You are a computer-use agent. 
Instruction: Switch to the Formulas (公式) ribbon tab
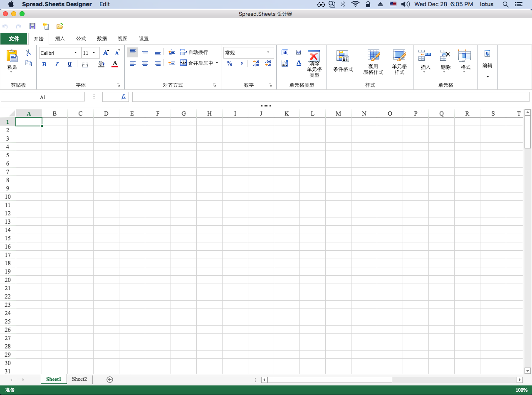pyautogui.click(x=81, y=39)
